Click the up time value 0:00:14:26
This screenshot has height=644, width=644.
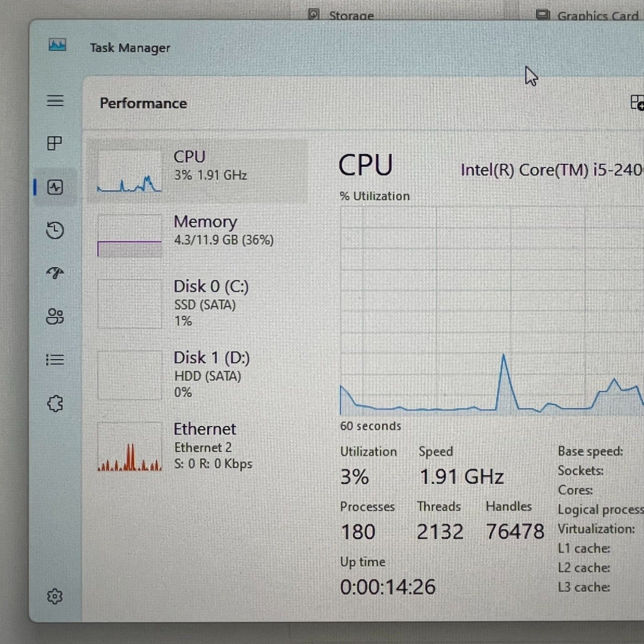[388, 587]
